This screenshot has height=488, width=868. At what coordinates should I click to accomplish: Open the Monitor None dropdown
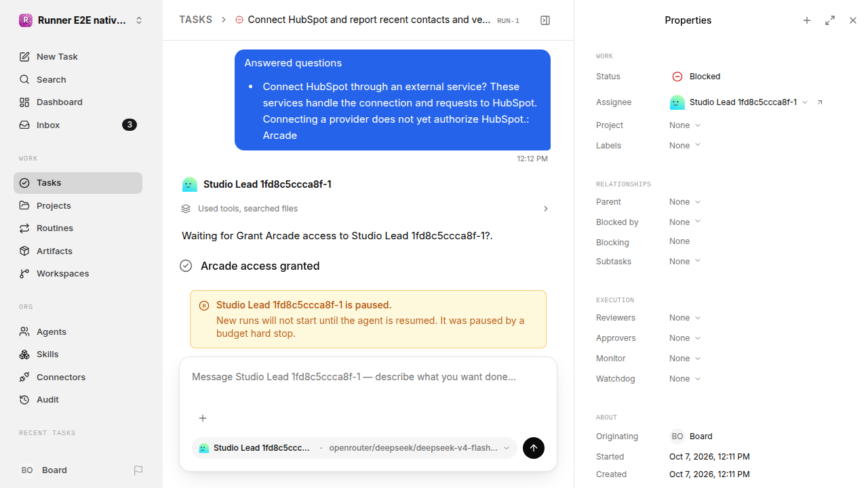685,359
